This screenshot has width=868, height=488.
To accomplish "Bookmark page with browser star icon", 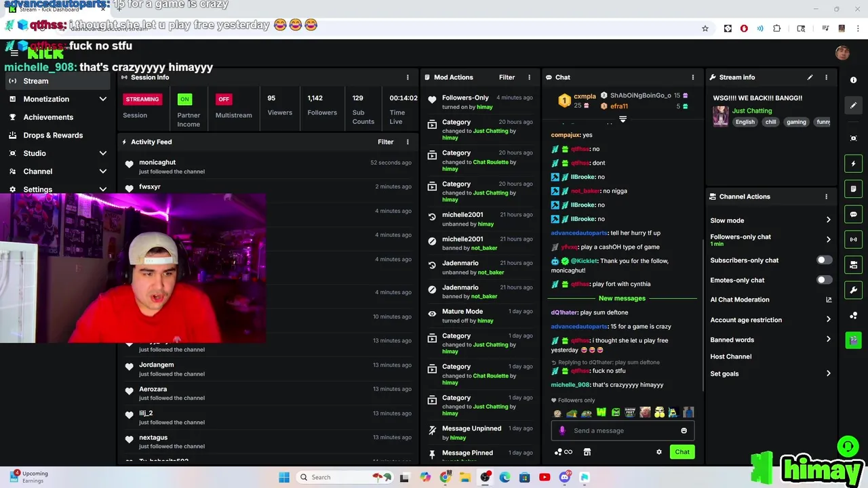I will tap(705, 28).
